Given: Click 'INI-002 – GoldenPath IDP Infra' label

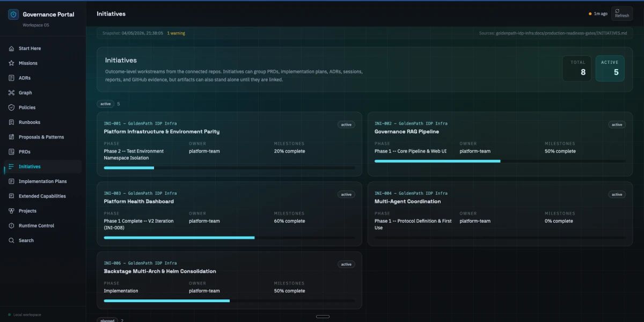Looking at the screenshot, I should pos(411,123).
